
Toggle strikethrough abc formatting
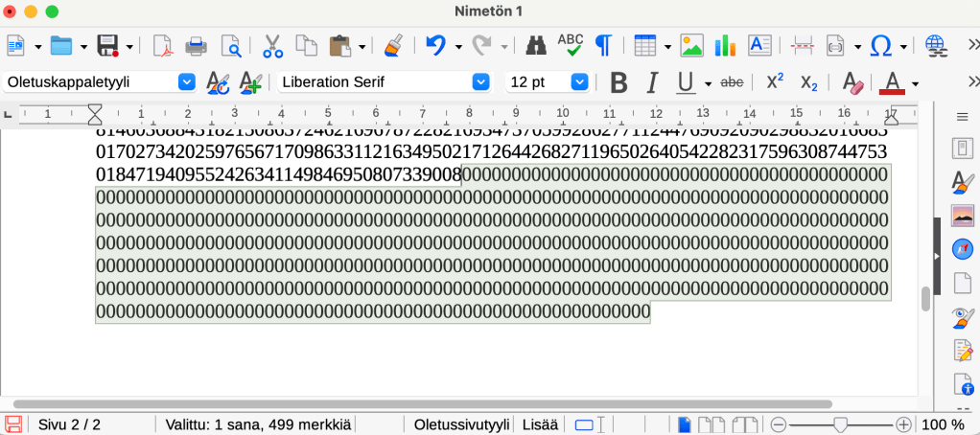tap(732, 82)
